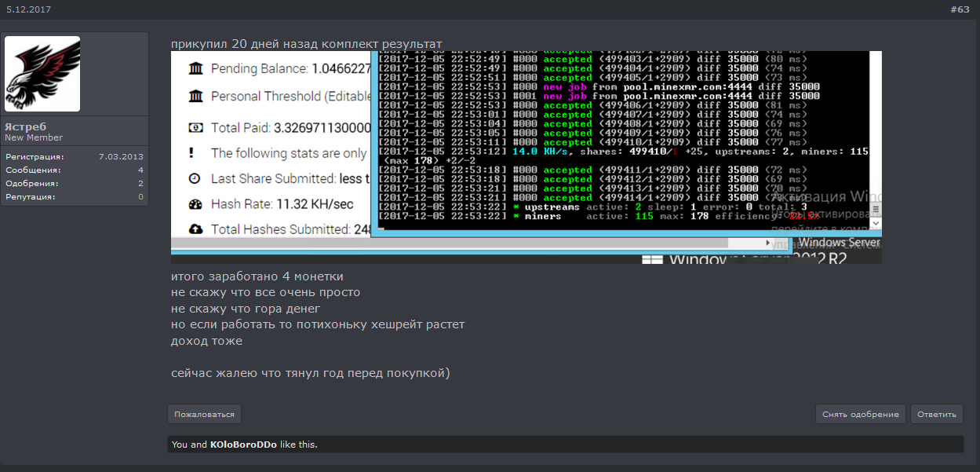Reply to the post with Ответить

(937, 414)
